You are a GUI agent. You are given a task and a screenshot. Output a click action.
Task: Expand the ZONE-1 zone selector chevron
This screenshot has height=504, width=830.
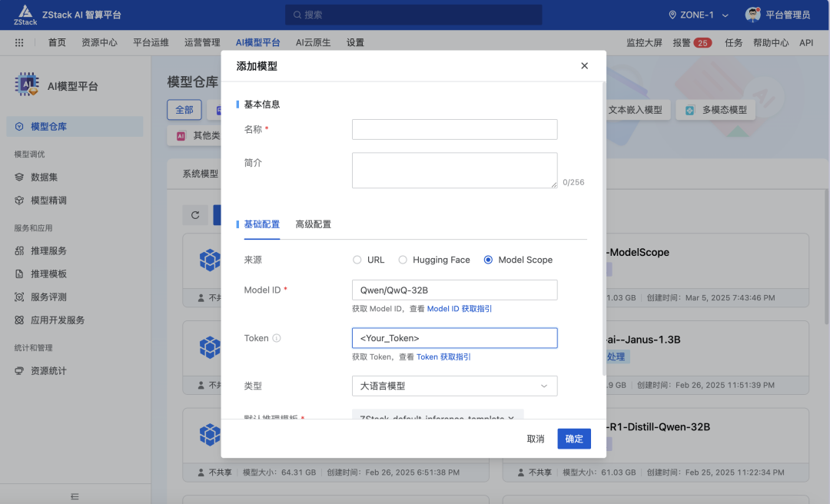tap(725, 15)
